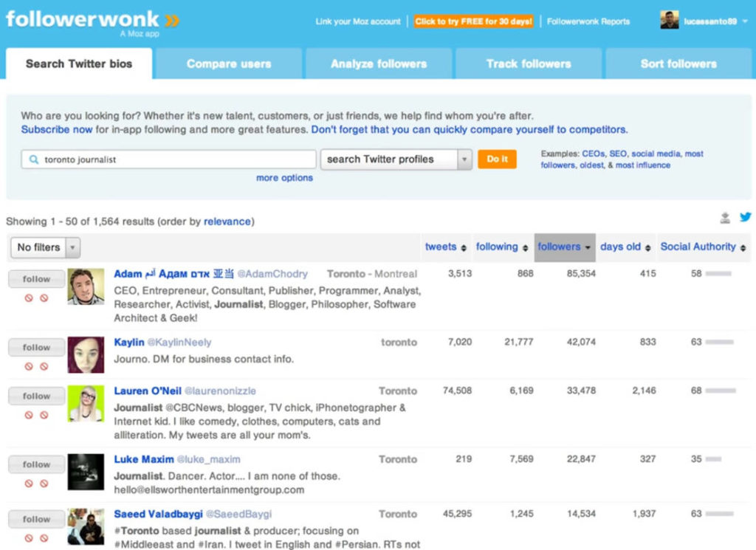
Task: Open the No filters dropdown
Action: pos(45,247)
